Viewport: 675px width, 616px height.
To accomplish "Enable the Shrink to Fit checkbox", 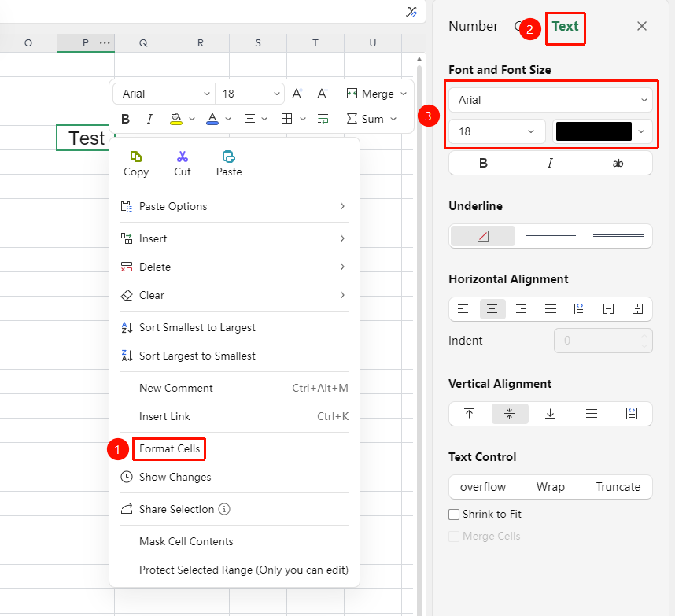I will click(454, 515).
